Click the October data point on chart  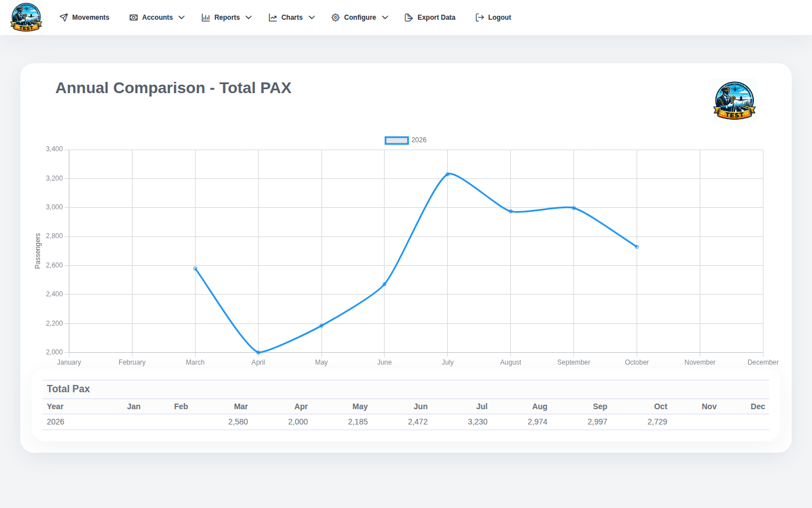(637, 247)
